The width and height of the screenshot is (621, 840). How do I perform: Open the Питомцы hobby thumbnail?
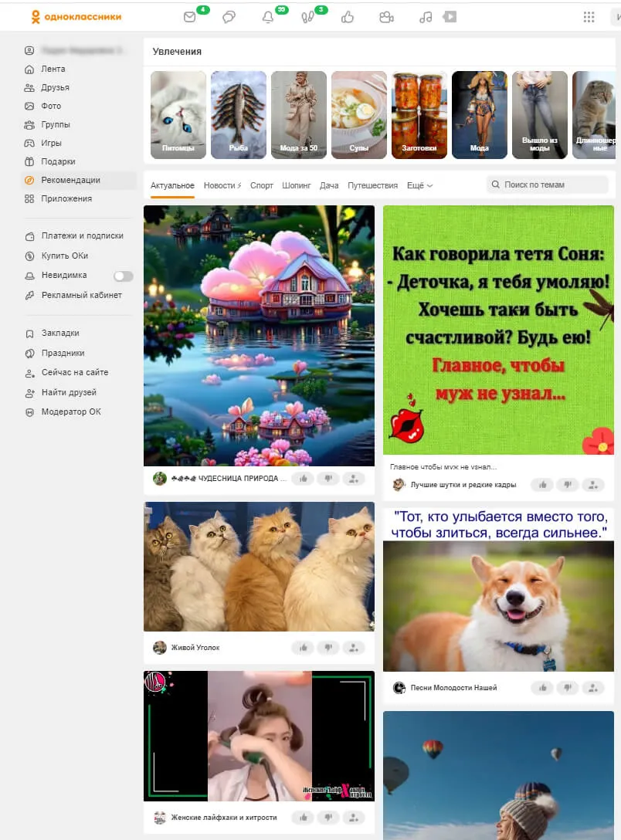pos(178,115)
